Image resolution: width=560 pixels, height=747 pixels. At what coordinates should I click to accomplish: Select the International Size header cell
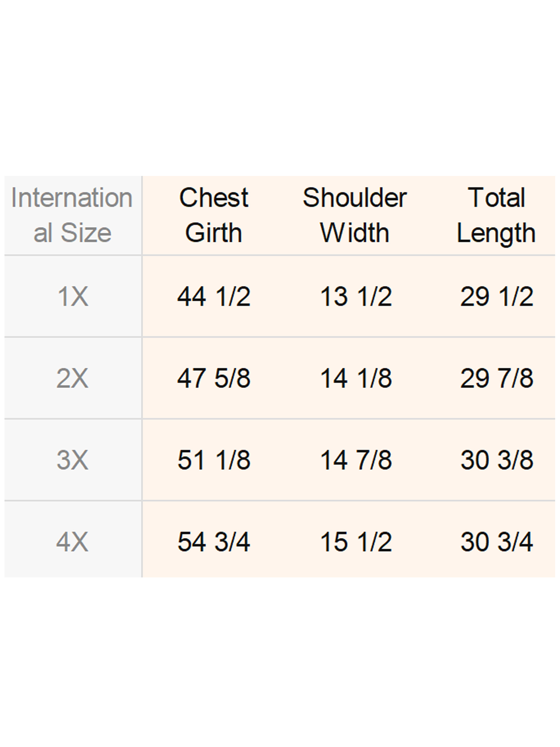[x=72, y=215]
